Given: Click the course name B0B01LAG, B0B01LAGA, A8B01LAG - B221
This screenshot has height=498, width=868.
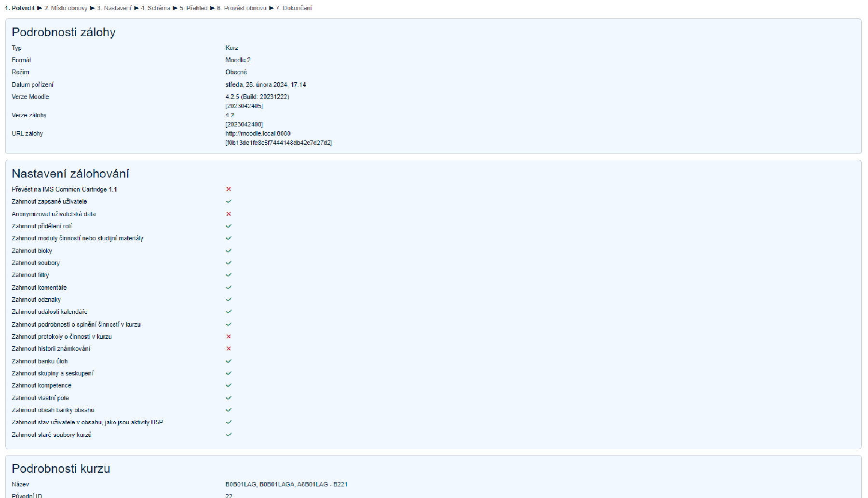Looking at the screenshot, I should point(286,484).
